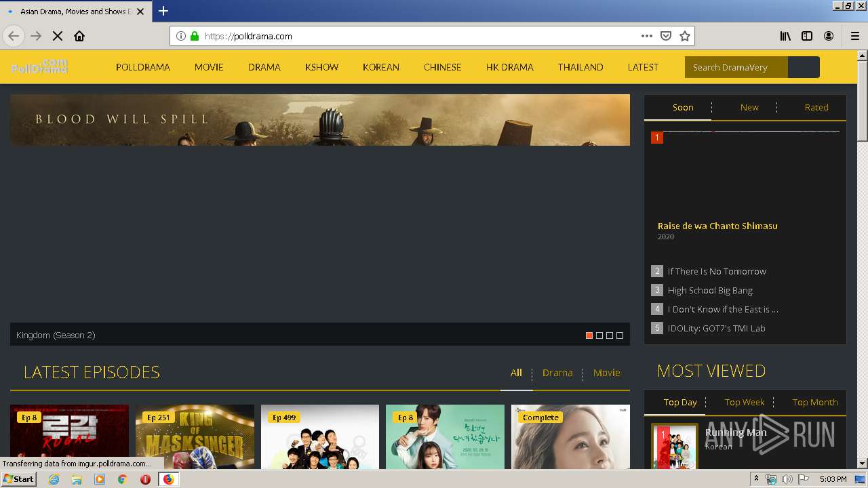Click the Search DramaVery input field

point(736,67)
